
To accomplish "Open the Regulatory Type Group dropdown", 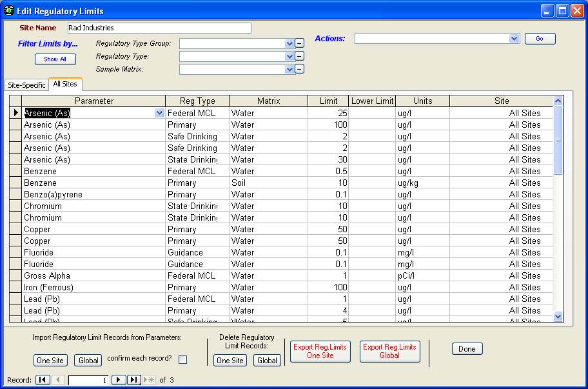I will pyautogui.click(x=289, y=43).
